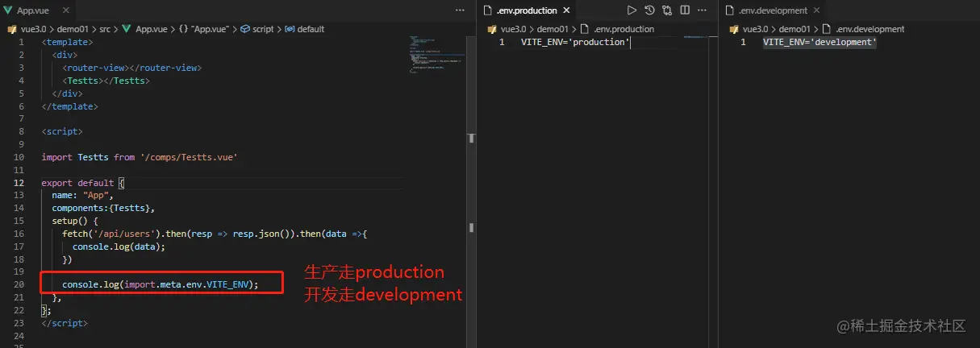Switch to the .env.production tab
980x348 pixels.
click(528, 10)
